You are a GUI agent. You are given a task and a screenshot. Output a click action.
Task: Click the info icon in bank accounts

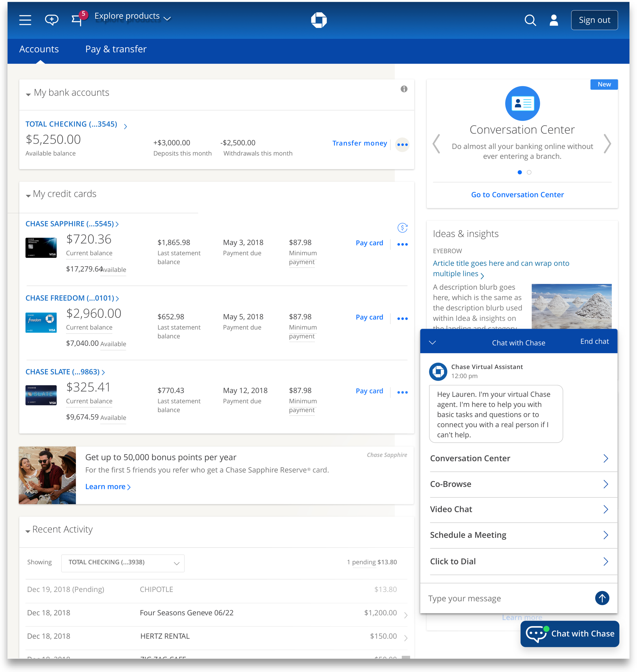tap(404, 89)
